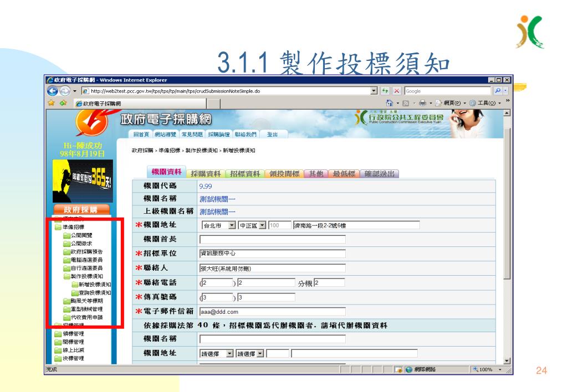Screen dimensions: 567x392
Task: Click the 電子郵件信箱 field aaa@ddd.com
Action: pos(272,311)
